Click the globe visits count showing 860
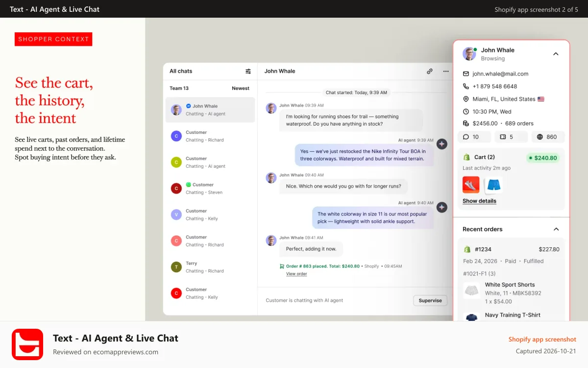588x368 pixels. [548, 137]
